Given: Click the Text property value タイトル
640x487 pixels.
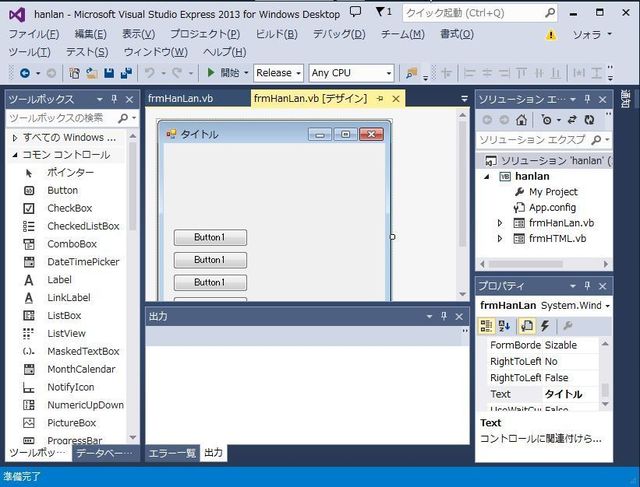Looking at the screenshot, I should 564,394.
